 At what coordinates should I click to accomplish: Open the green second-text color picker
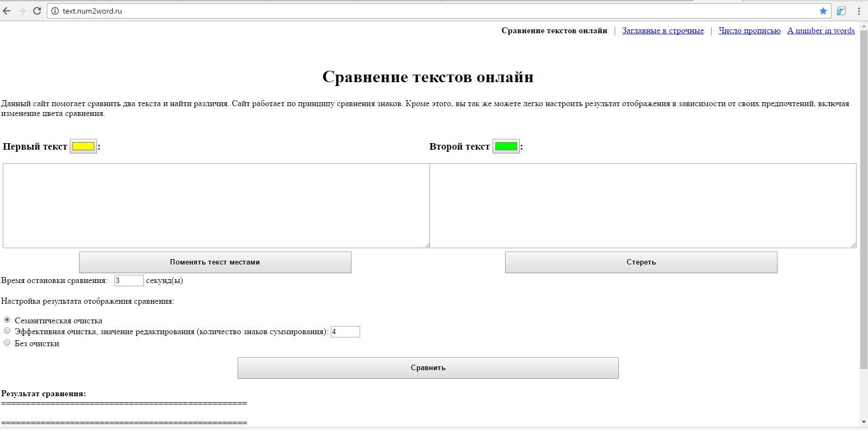506,146
